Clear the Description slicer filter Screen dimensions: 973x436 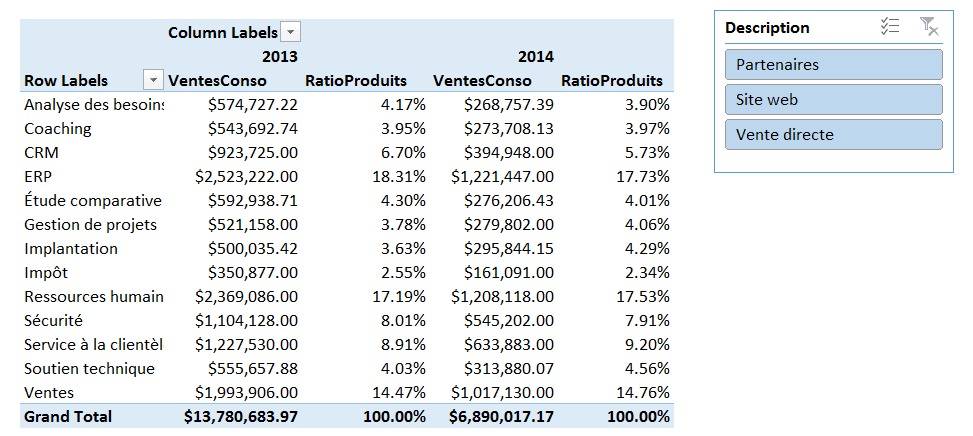coord(928,28)
